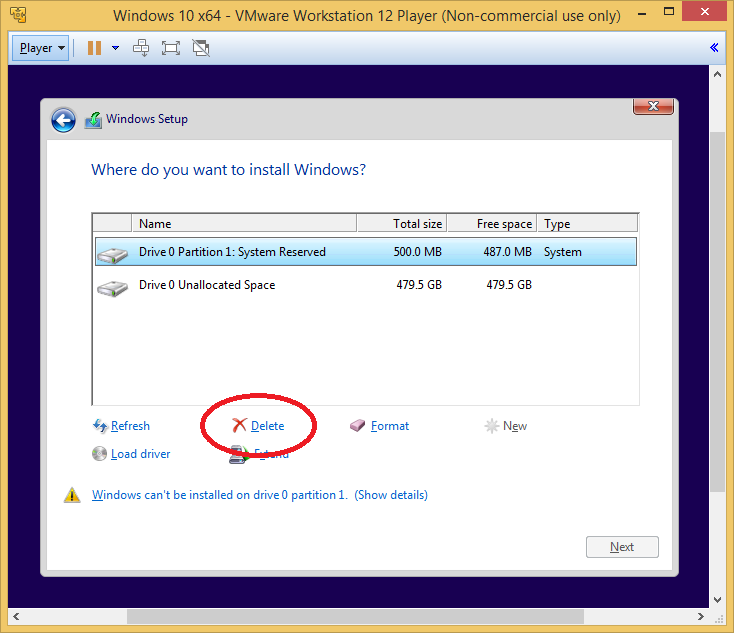734x633 pixels.
Task: Click the Refresh link
Action: tap(130, 426)
